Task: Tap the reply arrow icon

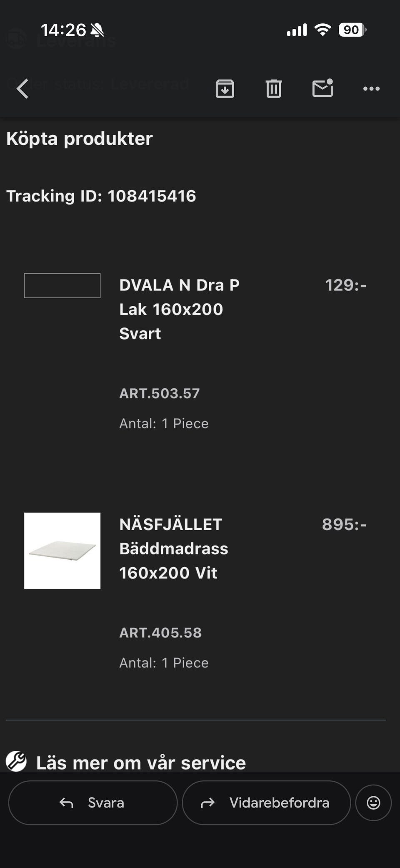Action: [66, 802]
